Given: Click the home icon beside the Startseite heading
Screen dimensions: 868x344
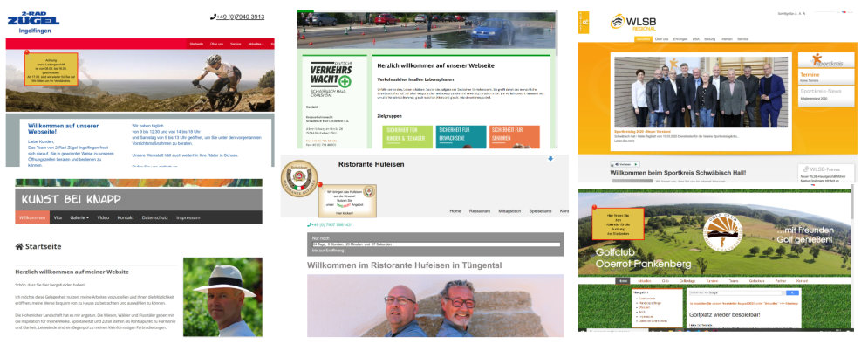Looking at the screenshot, I should pyautogui.click(x=19, y=246).
